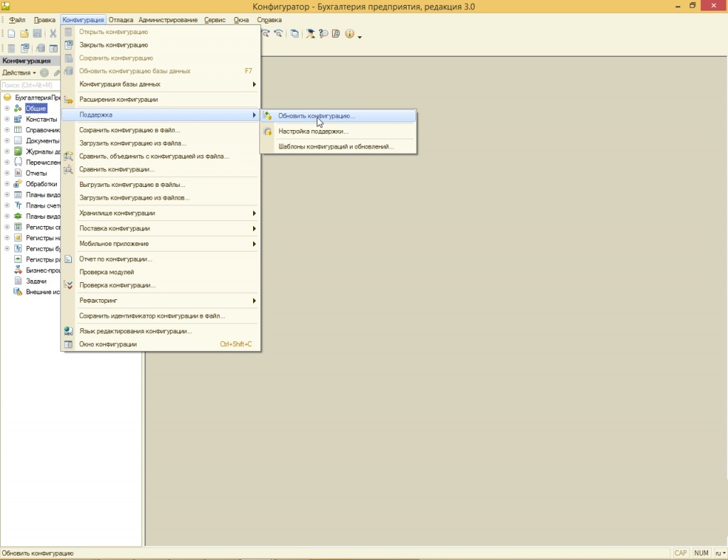Choose Обновить конфигурацию in the submenu
The image size is (728, 560).
pos(338,116)
